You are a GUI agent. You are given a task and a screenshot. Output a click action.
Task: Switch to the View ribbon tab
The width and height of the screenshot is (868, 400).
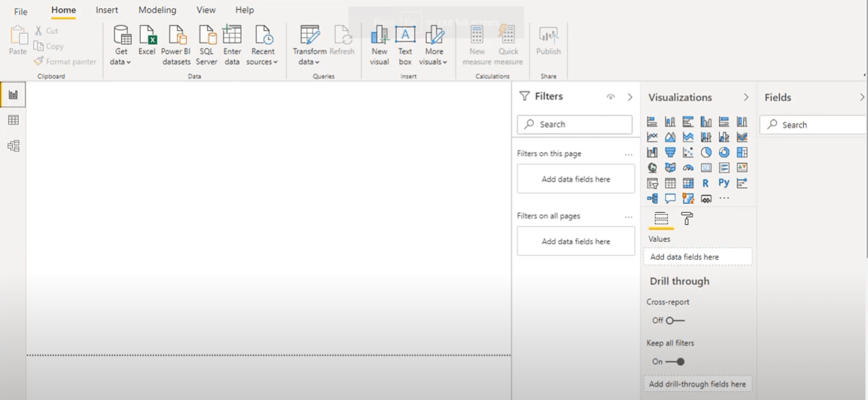tap(206, 10)
